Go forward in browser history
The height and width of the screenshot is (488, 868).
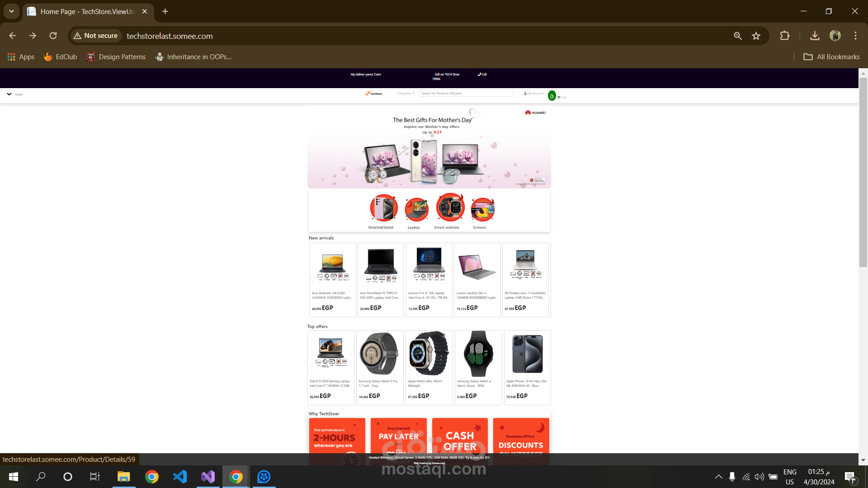[x=33, y=36]
